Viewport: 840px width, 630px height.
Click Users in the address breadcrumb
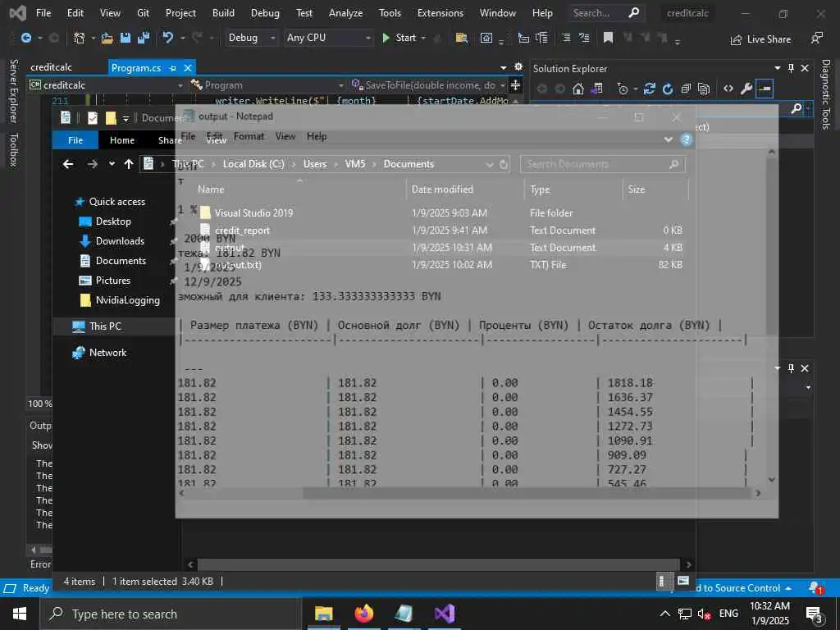(x=315, y=164)
